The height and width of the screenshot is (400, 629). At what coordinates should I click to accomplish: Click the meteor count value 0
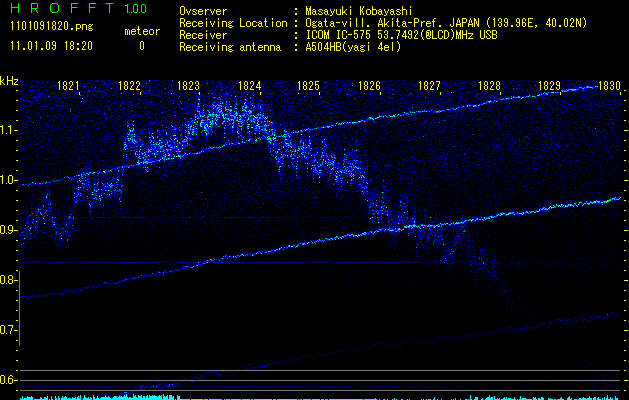click(142, 46)
